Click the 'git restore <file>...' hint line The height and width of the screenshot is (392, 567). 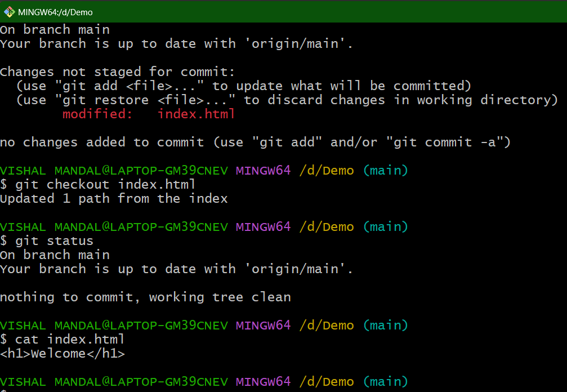288,100
